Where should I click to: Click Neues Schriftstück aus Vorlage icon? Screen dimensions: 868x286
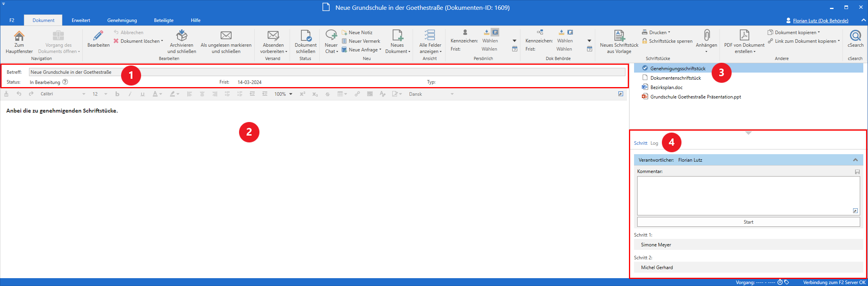click(x=619, y=36)
